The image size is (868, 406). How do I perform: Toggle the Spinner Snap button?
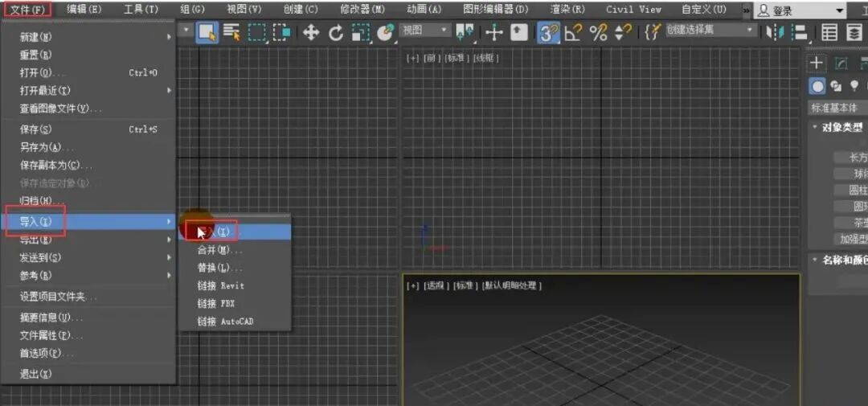(624, 33)
